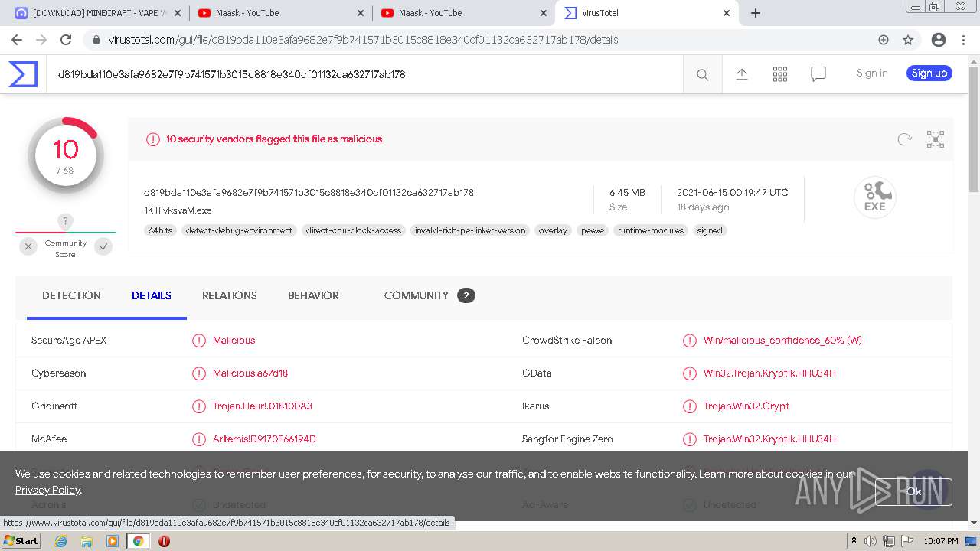Click the direct-cpu-clock-access tag
This screenshot has width=980, height=551.
pyautogui.click(x=354, y=230)
